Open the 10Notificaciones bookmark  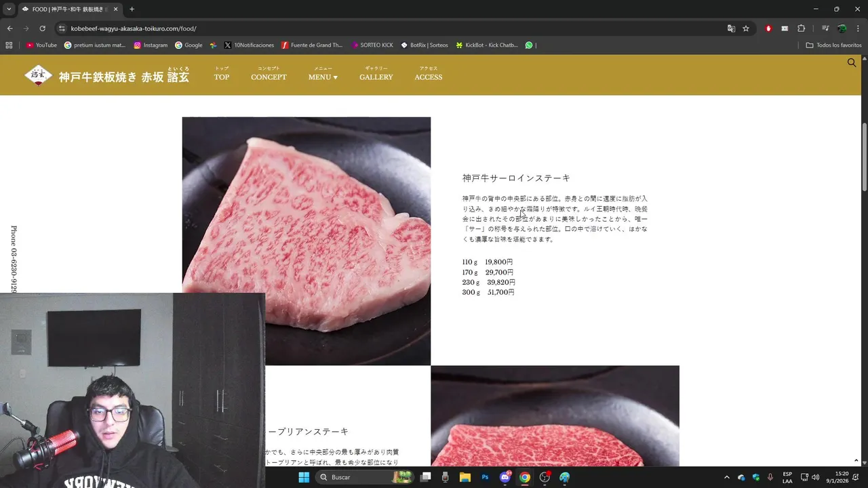click(249, 45)
